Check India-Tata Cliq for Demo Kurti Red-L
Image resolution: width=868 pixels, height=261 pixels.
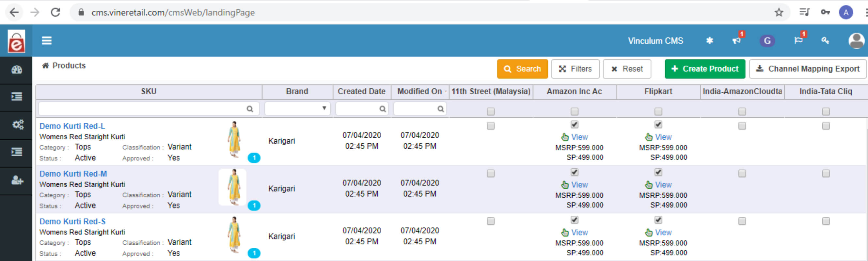pyautogui.click(x=826, y=126)
